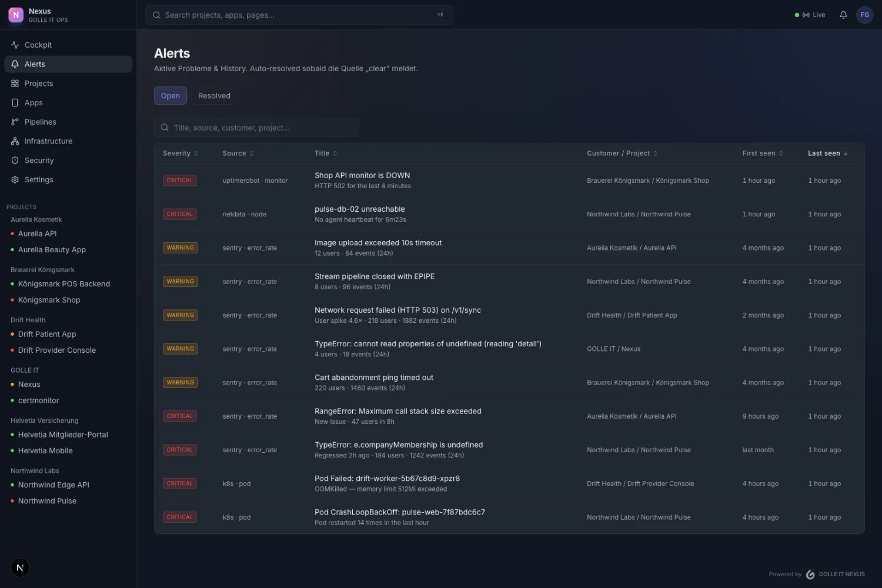
Task: Open the Shop API monitor is DOWN alert
Action: click(509, 181)
